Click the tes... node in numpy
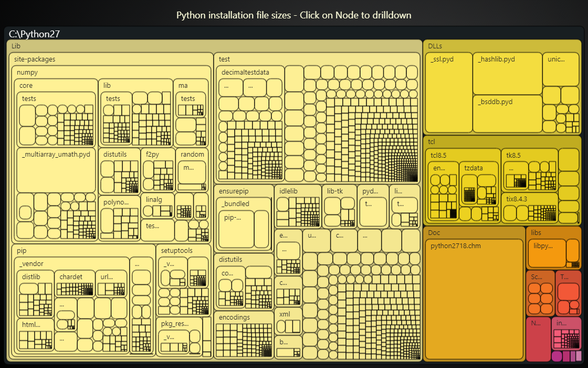Image resolution: width=588 pixels, height=368 pixels. [157, 230]
